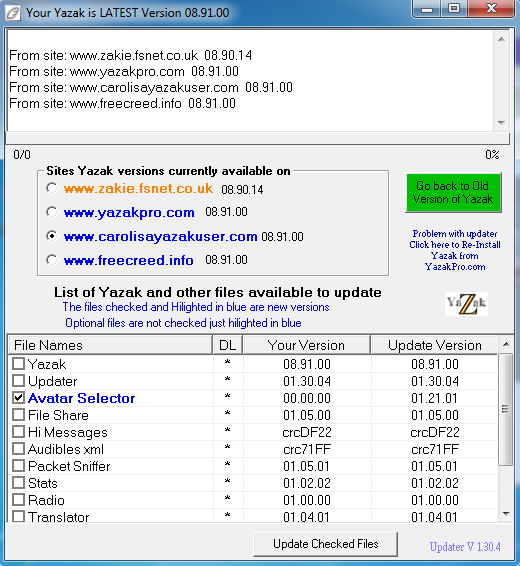This screenshot has height=566, width=520.
Task: Click the 0/0 counter label
Action: 22,155
